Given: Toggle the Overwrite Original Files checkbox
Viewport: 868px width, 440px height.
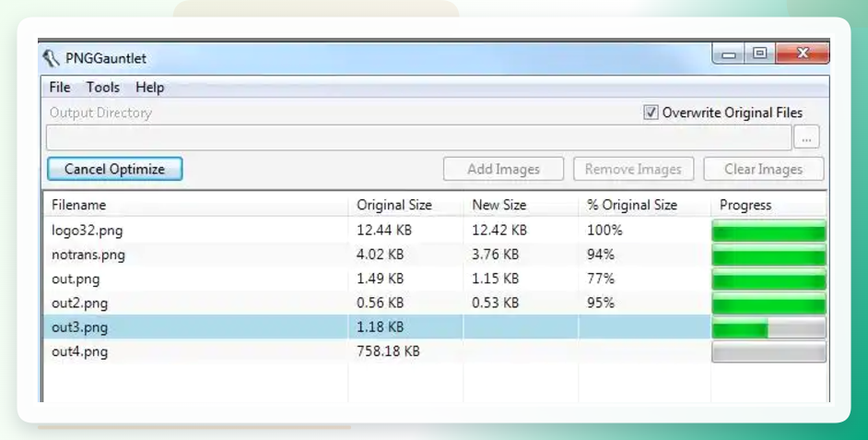Looking at the screenshot, I should coord(651,113).
